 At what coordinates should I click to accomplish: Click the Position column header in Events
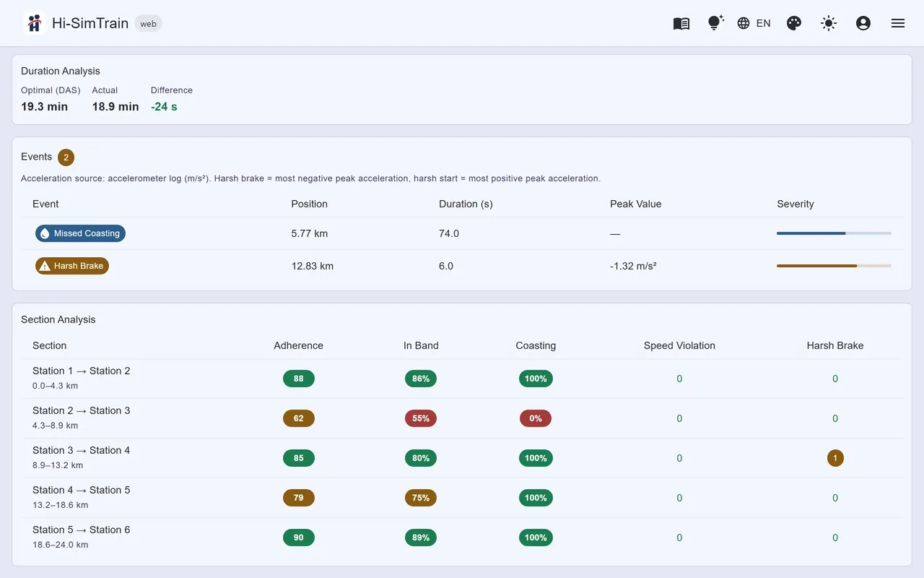309,204
